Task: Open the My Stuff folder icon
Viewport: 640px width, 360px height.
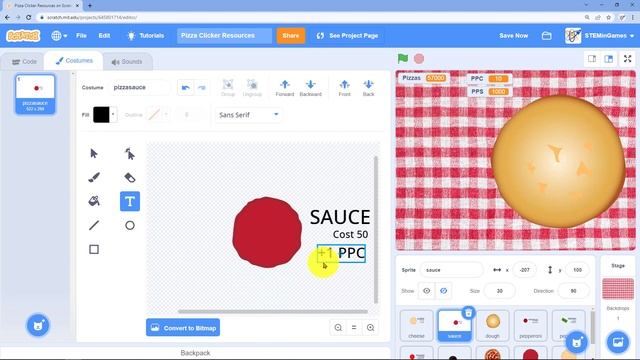Action: [547, 36]
